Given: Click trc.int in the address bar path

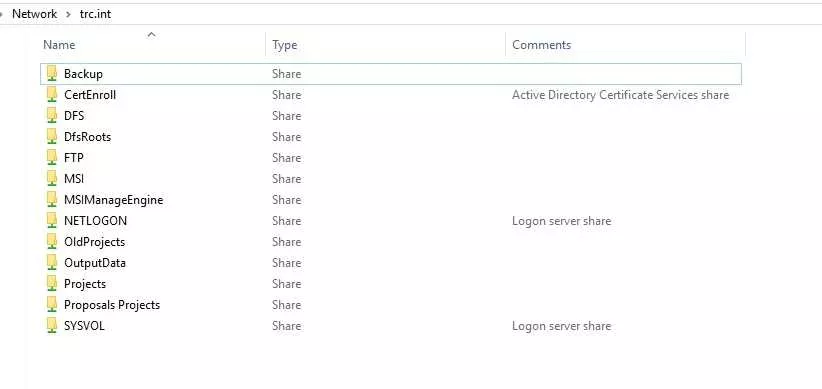Looking at the screenshot, I should (95, 14).
